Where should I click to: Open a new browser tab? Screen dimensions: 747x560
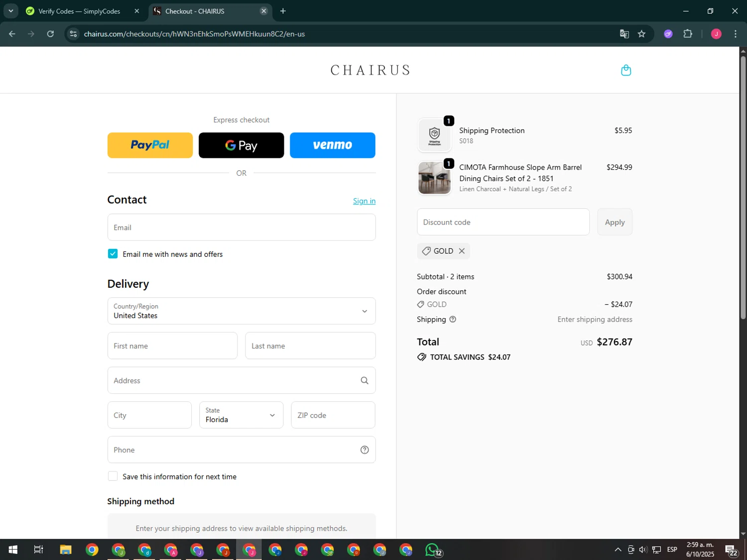click(283, 11)
